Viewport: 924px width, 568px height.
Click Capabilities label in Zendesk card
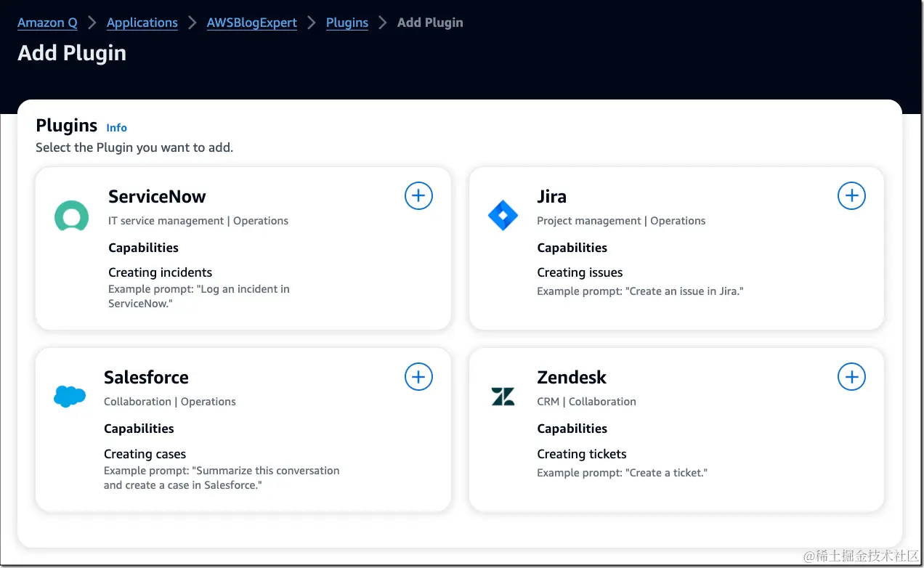coord(572,429)
